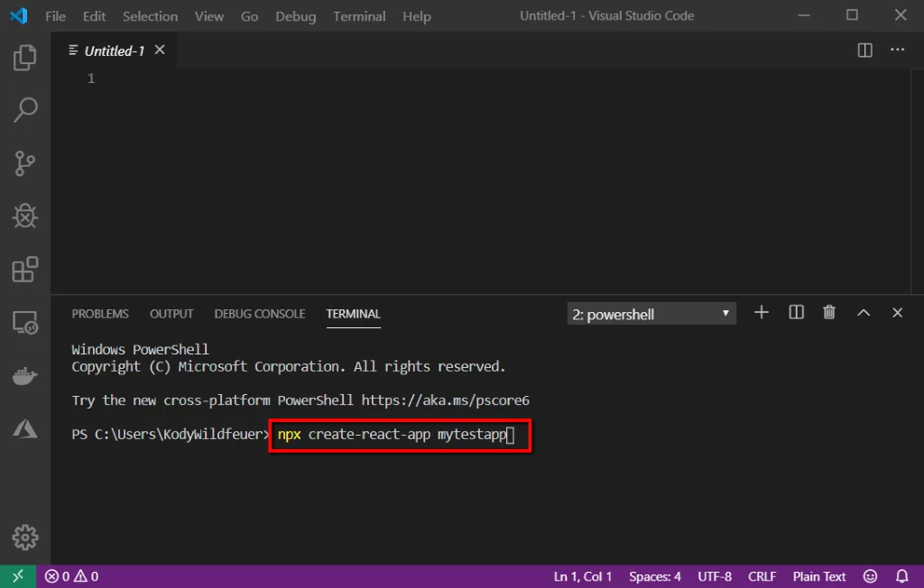Image resolution: width=924 pixels, height=588 pixels.
Task: Switch to the PROBLEMS panel tab
Action: tap(100, 314)
